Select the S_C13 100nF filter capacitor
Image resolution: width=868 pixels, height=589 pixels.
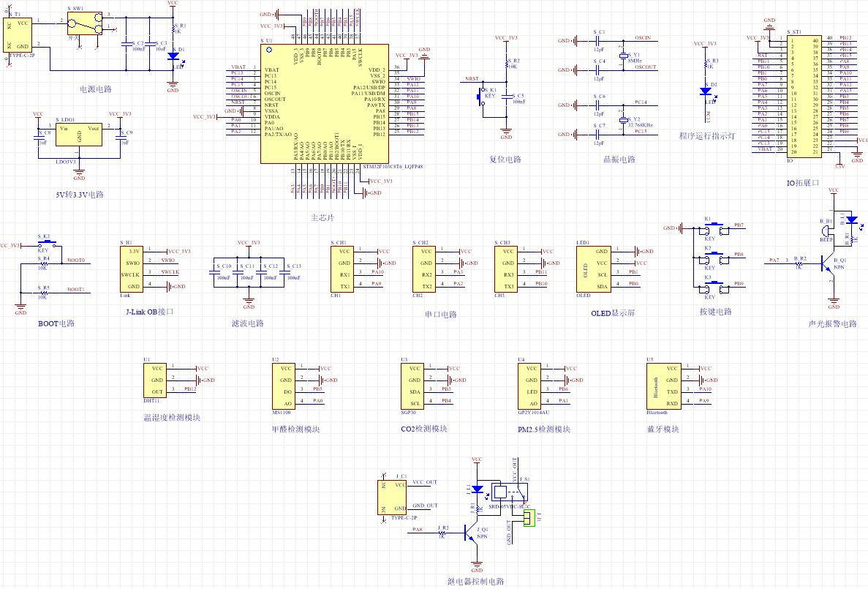click(284, 272)
